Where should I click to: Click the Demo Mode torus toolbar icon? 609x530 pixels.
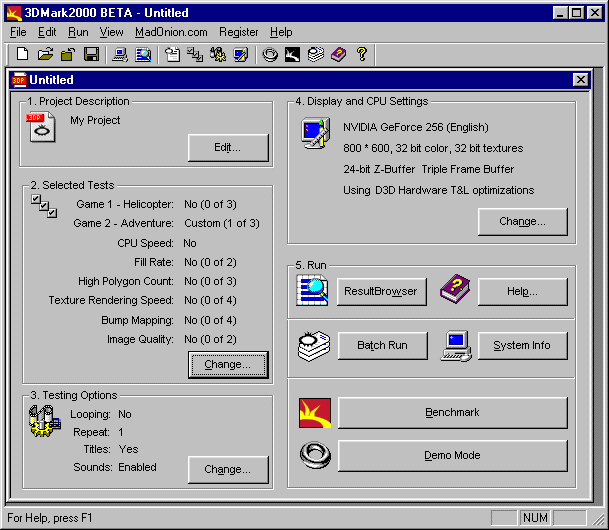click(x=270, y=54)
